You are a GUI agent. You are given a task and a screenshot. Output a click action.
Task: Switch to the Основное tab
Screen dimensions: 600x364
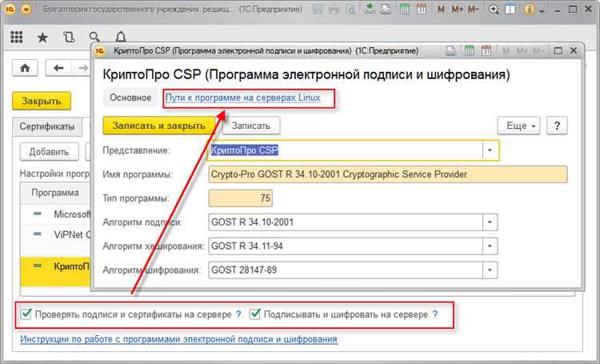pyautogui.click(x=130, y=98)
